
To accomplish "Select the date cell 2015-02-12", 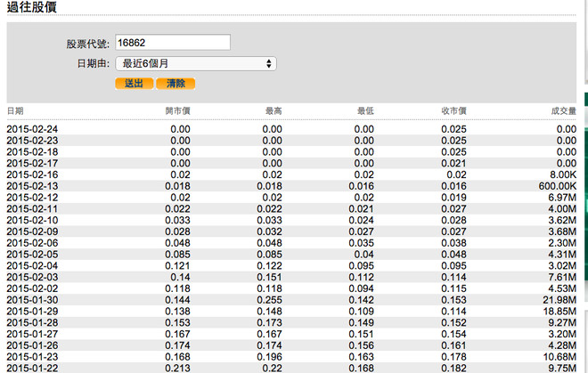I will point(32,198).
